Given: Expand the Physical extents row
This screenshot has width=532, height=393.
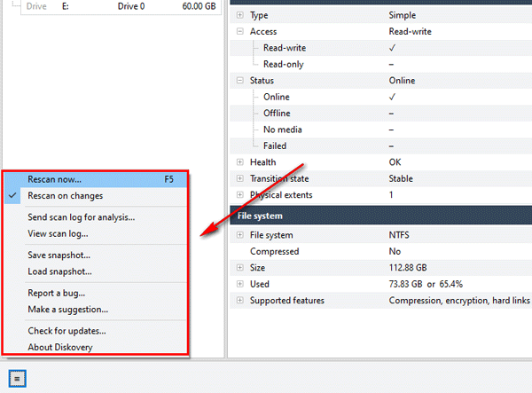Looking at the screenshot, I should [x=240, y=195].
